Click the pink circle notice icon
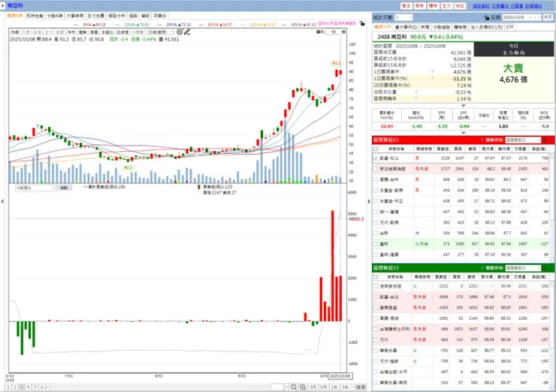556x392 pixels. tap(320, 23)
